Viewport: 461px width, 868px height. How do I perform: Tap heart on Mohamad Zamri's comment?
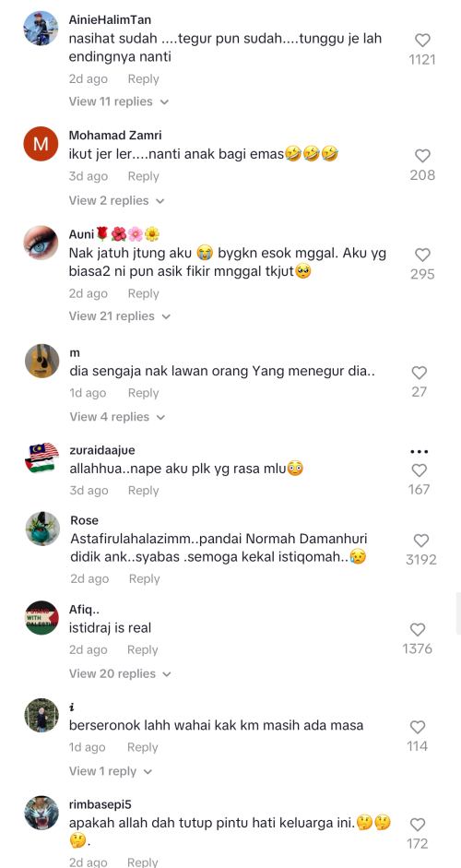[422, 156]
